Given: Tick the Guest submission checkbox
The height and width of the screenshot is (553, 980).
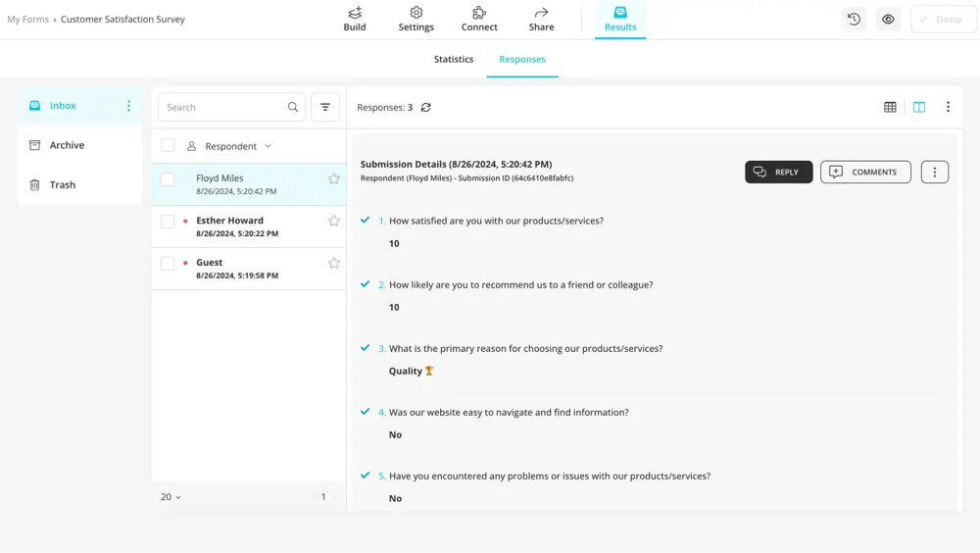Looking at the screenshot, I should click(x=168, y=264).
